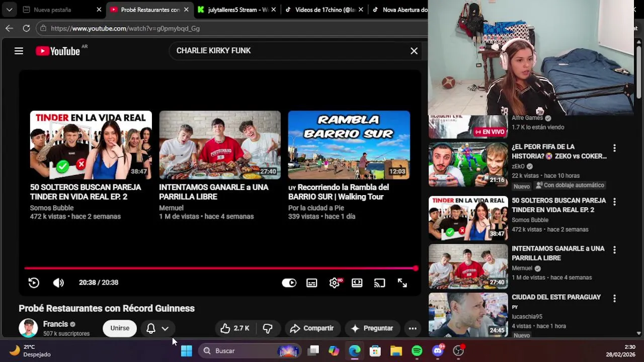
Task: Open end-screen title 50 SOLTEROS BUSCAN PAREJA
Action: 86,192
